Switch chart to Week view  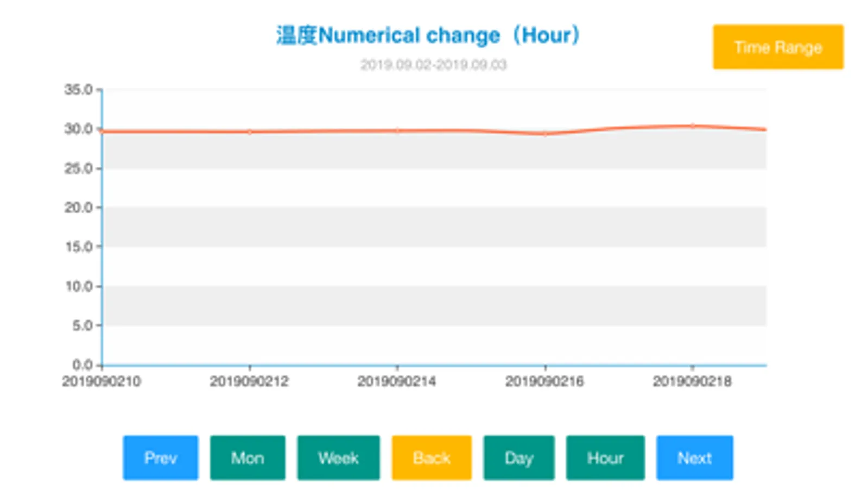pos(338,457)
